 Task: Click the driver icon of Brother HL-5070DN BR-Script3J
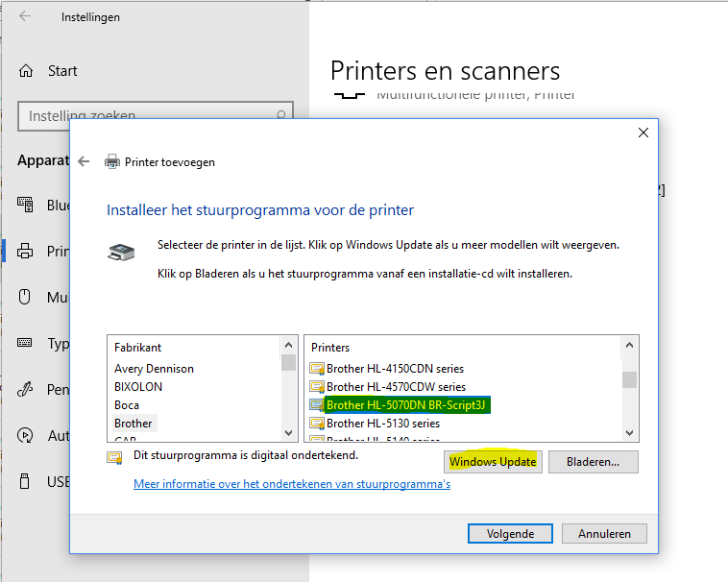tap(317, 404)
